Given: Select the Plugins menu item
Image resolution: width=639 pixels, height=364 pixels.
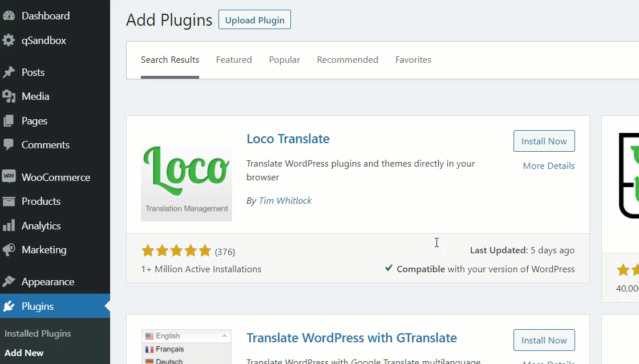Looking at the screenshot, I should [55, 306].
